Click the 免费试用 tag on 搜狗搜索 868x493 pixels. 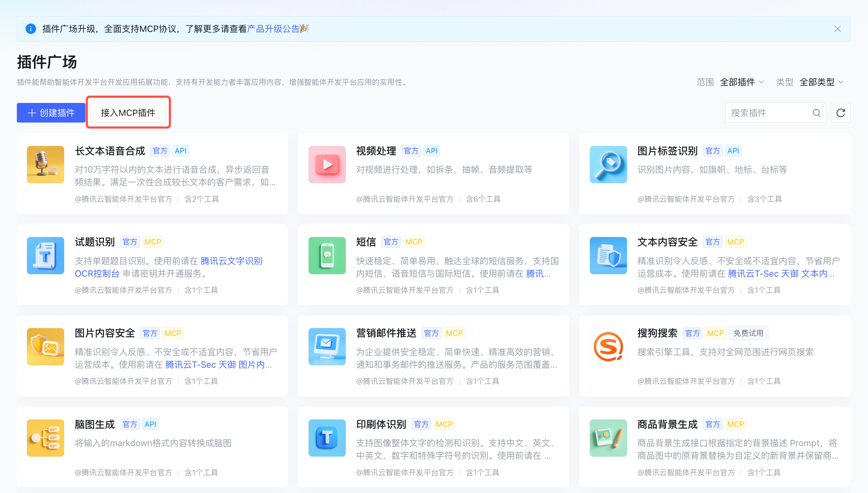point(748,333)
